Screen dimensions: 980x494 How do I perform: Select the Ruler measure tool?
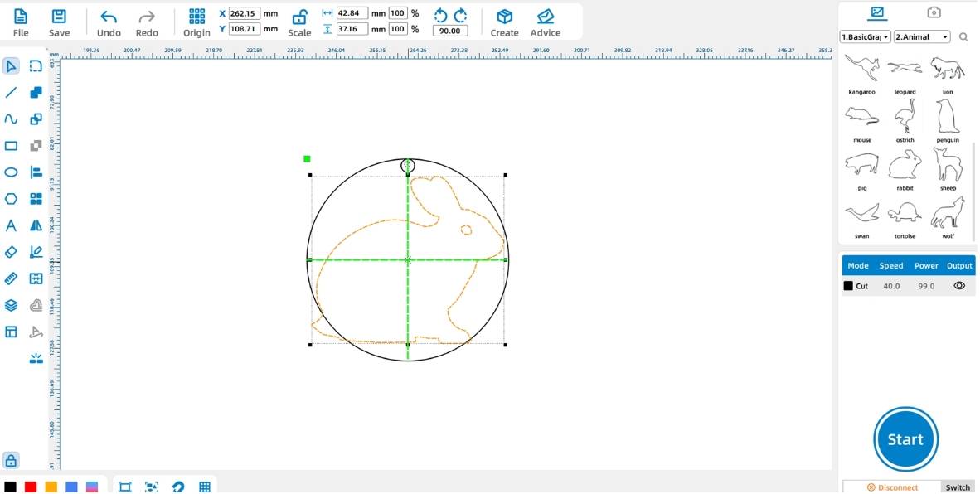[12, 278]
